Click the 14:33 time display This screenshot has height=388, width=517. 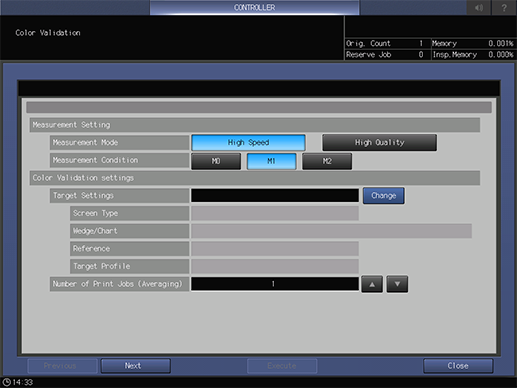[23, 382]
